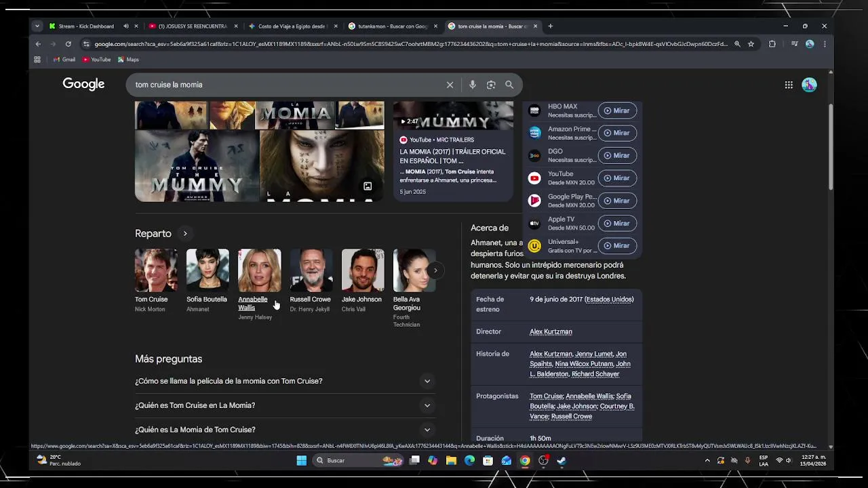Open YouTube bookmark
The width and height of the screenshot is (868, 488).
click(96, 60)
